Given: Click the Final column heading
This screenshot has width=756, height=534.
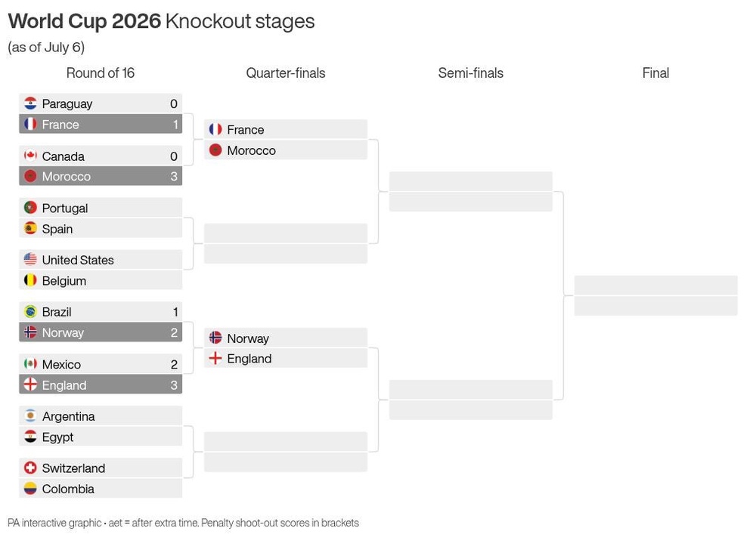Looking at the screenshot, I should click(x=655, y=73).
